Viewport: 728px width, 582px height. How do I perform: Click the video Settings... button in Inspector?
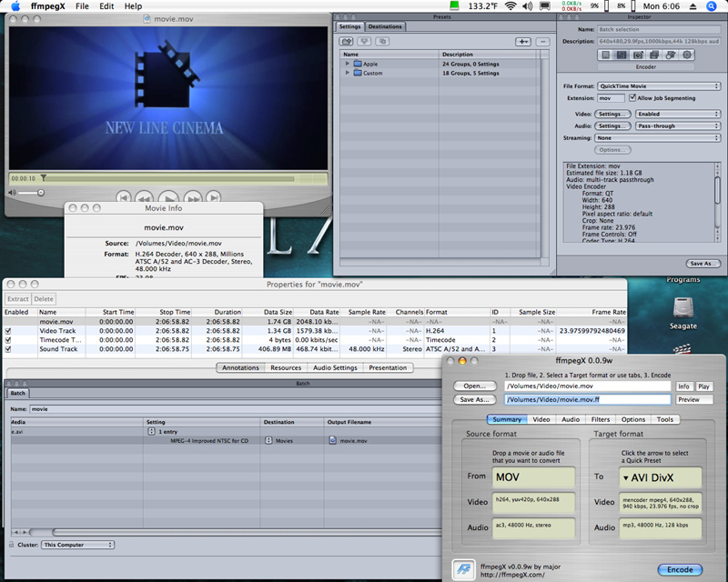pos(612,114)
